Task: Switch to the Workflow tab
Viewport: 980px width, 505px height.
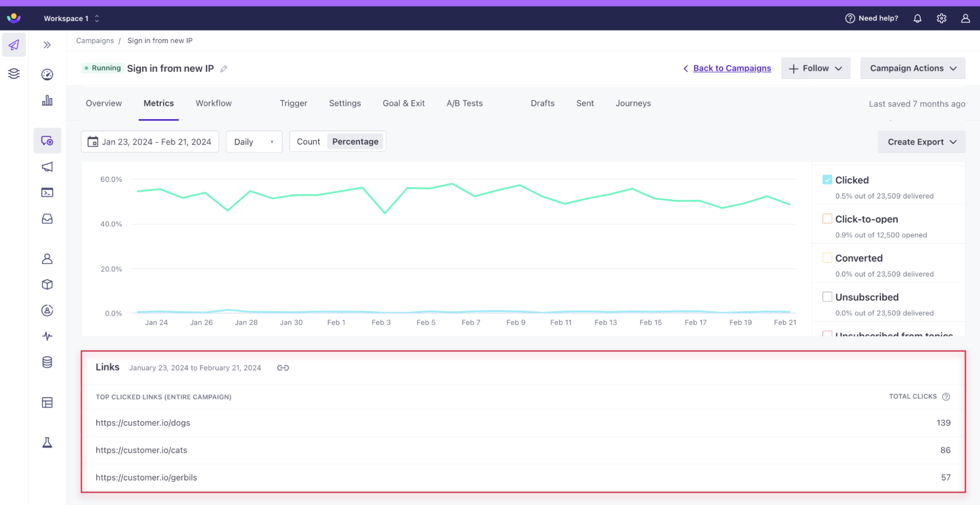Action: [x=214, y=103]
